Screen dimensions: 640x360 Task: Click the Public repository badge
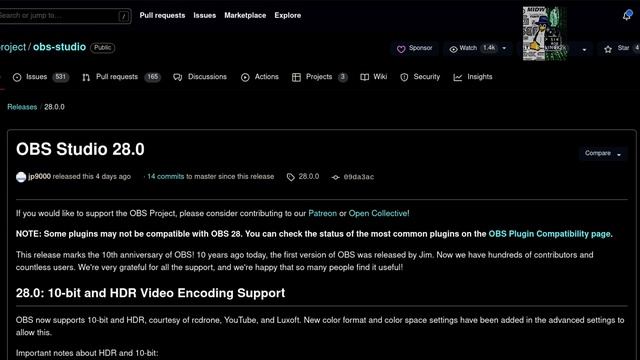pyautogui.click(x=102, y=47)
